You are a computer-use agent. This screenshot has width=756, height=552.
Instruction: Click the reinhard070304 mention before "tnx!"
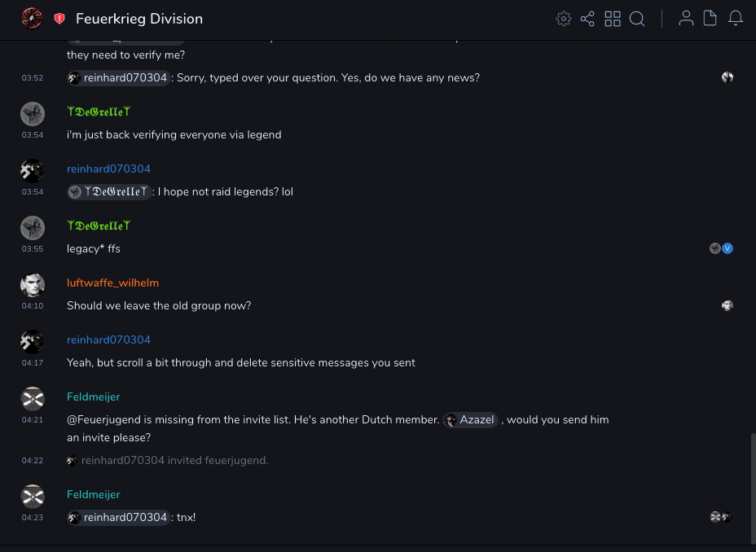119,518
